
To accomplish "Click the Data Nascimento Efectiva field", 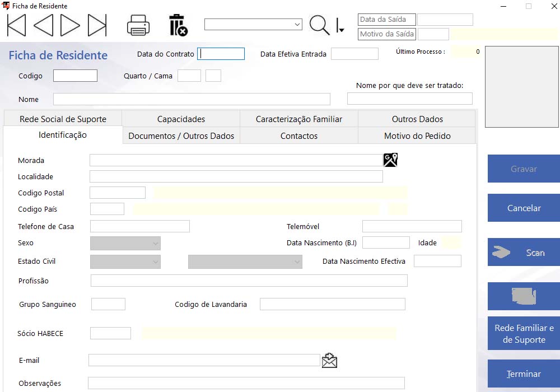I will pos(437,261).
